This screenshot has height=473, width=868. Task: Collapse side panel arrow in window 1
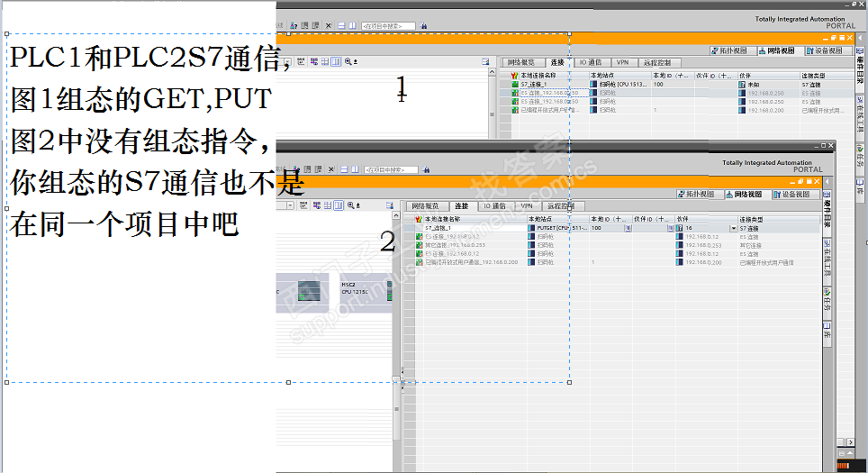tap(860, 38)
